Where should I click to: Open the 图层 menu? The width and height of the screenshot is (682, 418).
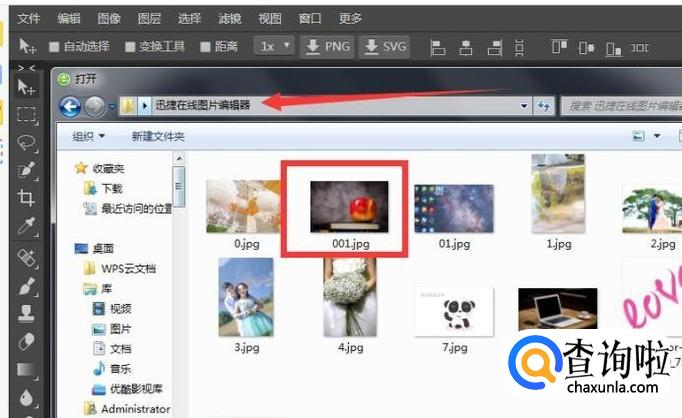[149, 18]
